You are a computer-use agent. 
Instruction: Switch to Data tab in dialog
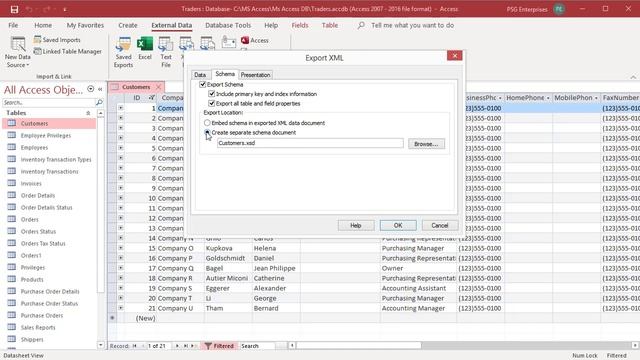point(200,75)
